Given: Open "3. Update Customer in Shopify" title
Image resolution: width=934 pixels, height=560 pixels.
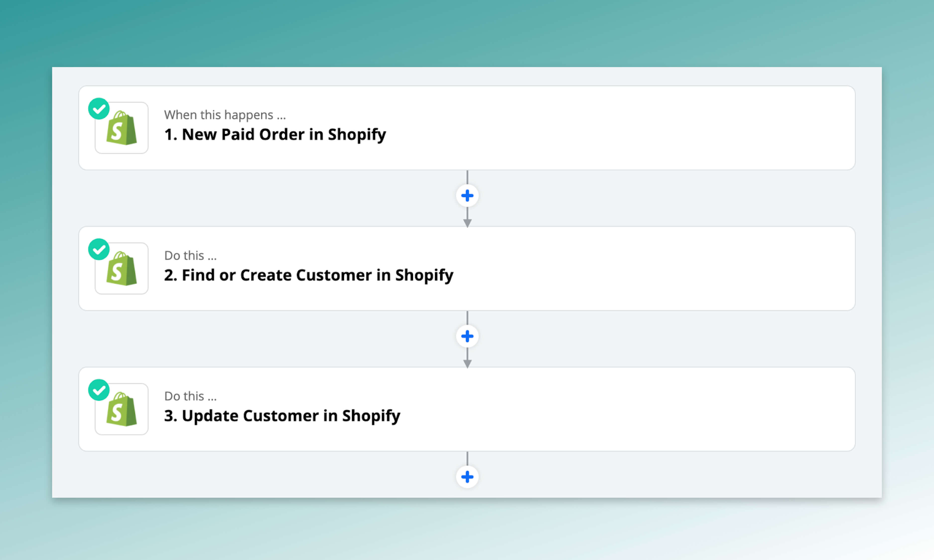Looking at the screenshot, I should click(282, 416).
